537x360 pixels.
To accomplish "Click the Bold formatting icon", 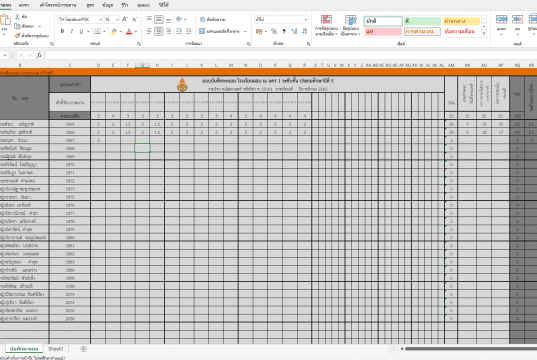I will [62, 31].
